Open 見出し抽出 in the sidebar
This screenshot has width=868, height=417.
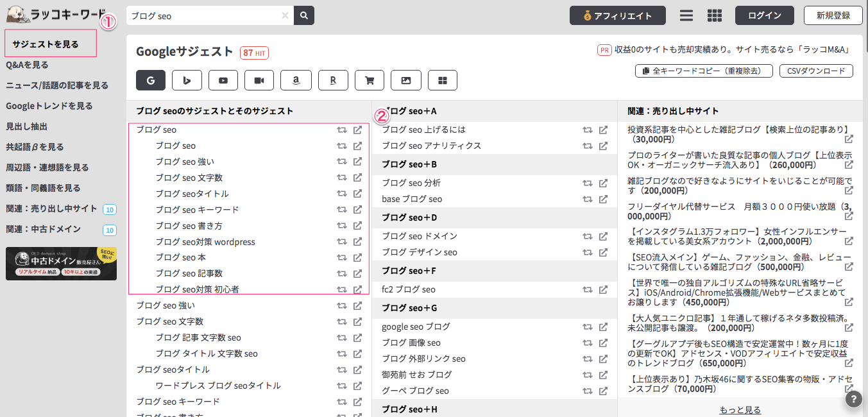click(26, 126)
